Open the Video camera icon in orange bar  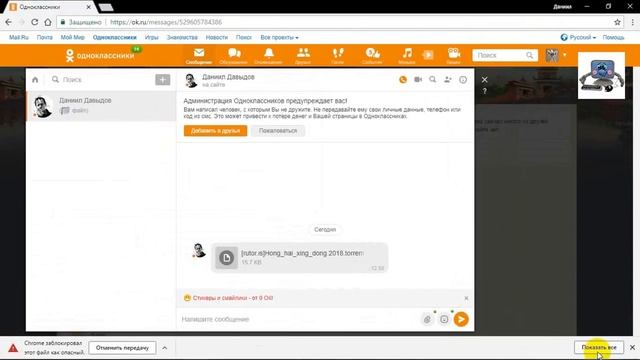click(x=453, y=56)
